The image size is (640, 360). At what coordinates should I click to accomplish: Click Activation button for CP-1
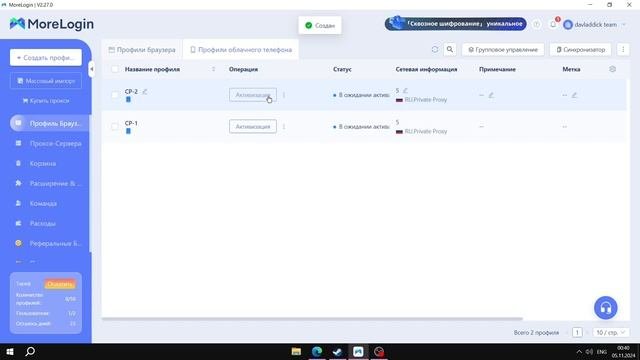(253, 127)
